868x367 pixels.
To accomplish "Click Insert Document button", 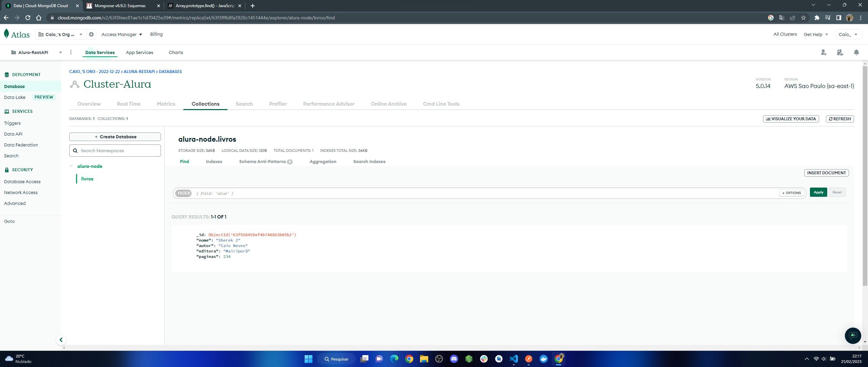I will tap(826, 173).
